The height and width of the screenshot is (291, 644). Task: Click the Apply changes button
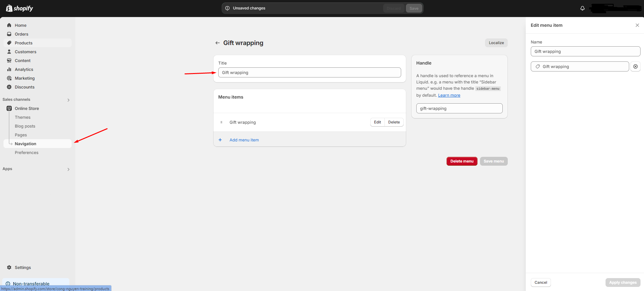[x=623, y=282]
